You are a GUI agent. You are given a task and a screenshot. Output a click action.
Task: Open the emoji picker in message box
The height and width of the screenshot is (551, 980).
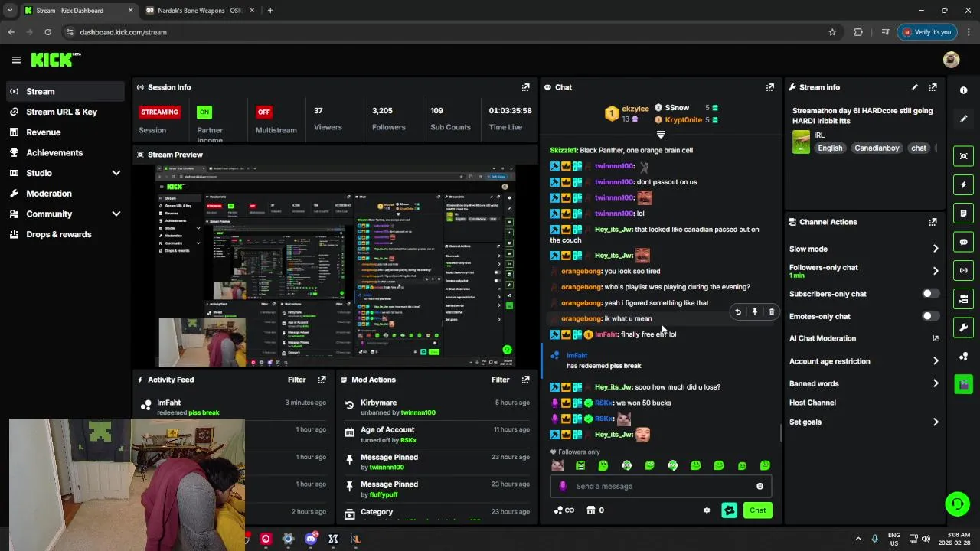click(x=759, y=486)
